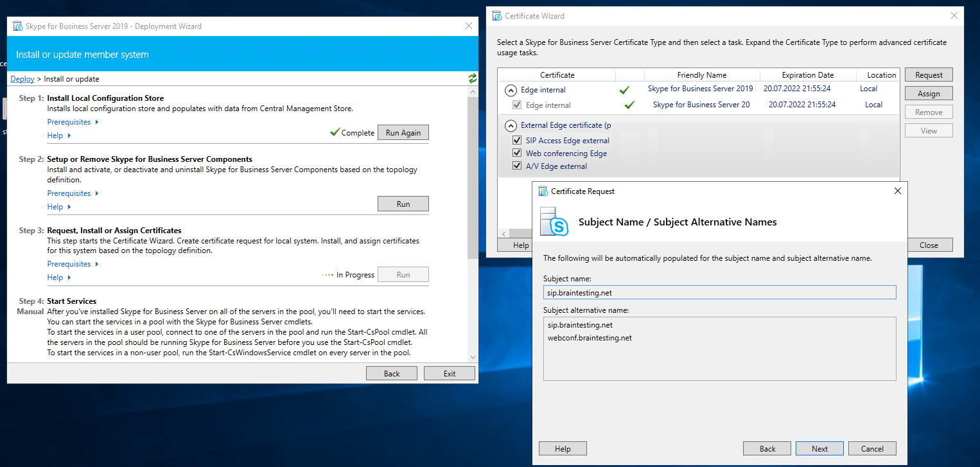Screen dimensions: 980x467
Task: Click the Deployment Wizard vertical scrollbar down arrow
Action: coord(473,357)
